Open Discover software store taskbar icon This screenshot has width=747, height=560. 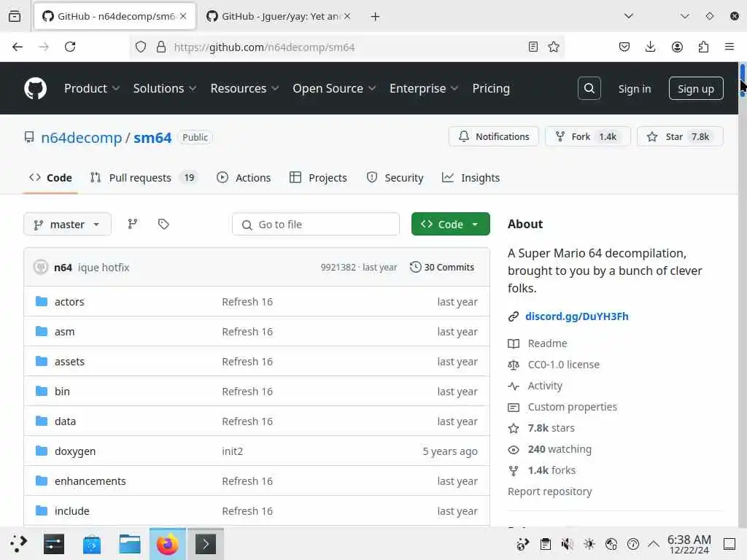pyautogui.click(x=91, y=544)
